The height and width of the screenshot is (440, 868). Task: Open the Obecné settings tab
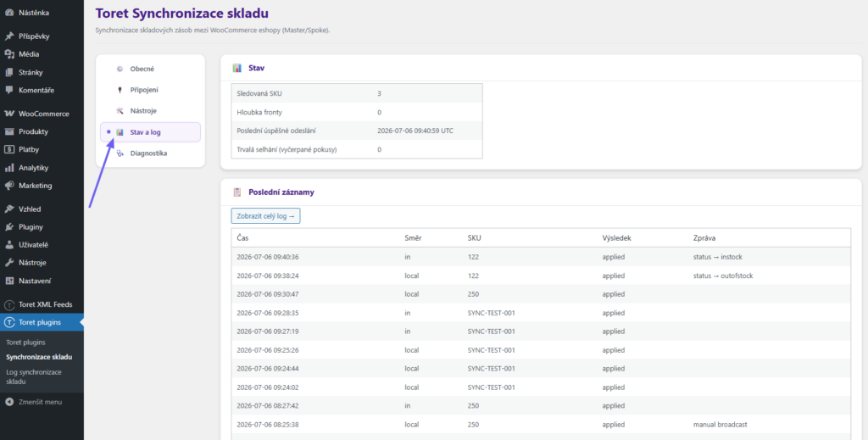[x=150, y=70]
